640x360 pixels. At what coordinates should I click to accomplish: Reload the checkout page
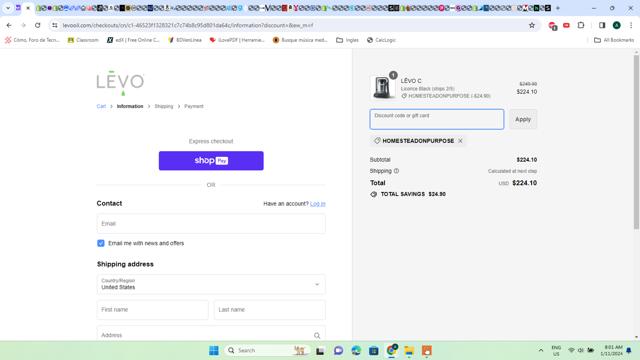[x=38, y=25]
